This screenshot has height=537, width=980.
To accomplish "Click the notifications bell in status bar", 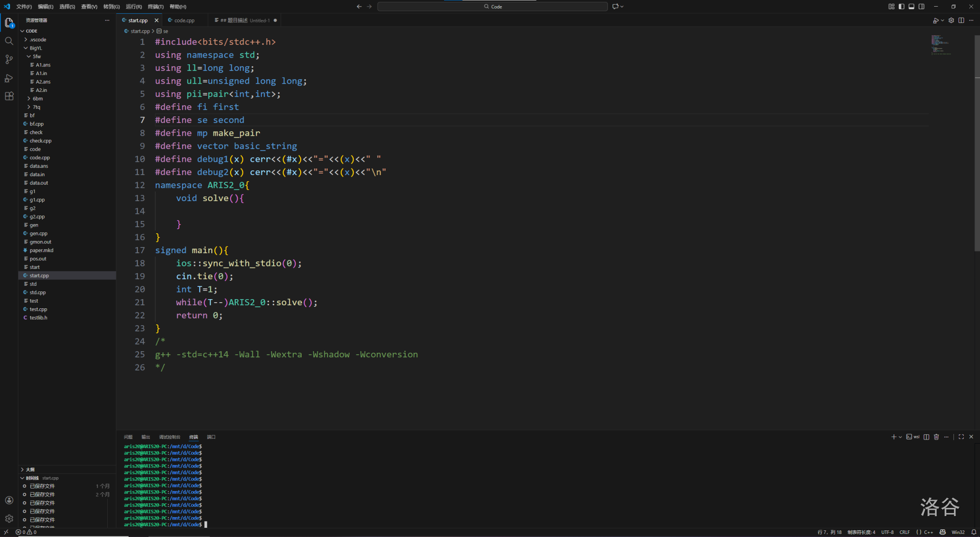I will coord(973,532).
